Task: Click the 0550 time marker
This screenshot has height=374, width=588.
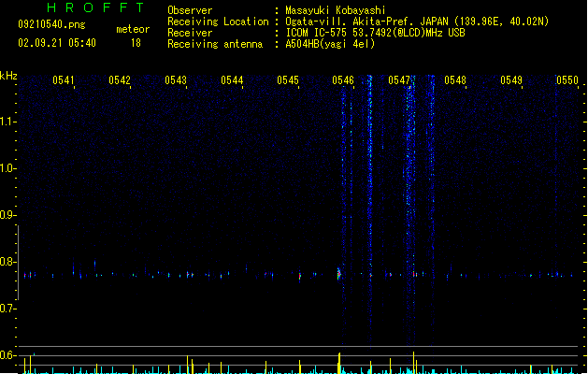Action: coord(567,80)
